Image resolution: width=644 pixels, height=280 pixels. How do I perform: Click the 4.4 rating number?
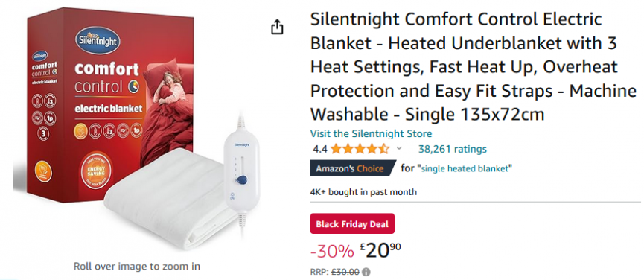coord(320,149)
